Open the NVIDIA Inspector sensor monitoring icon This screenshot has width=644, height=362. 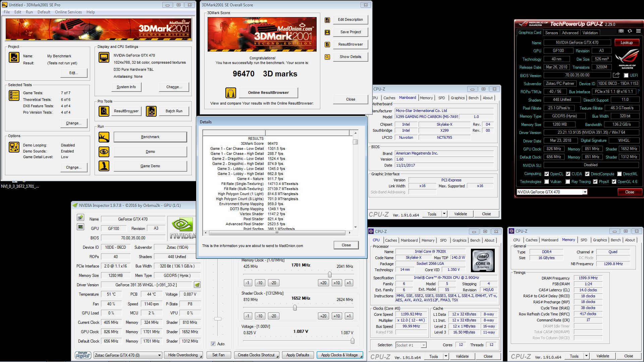click(80, 227)
